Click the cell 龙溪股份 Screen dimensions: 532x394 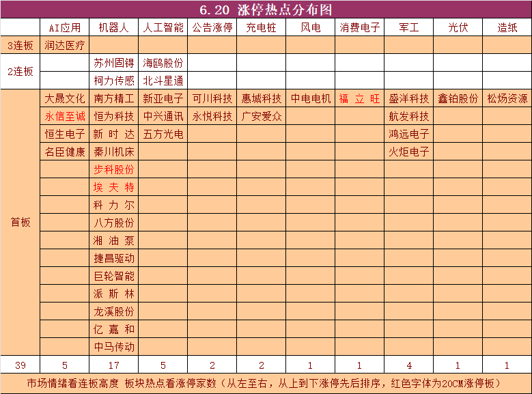pos(113,311)
